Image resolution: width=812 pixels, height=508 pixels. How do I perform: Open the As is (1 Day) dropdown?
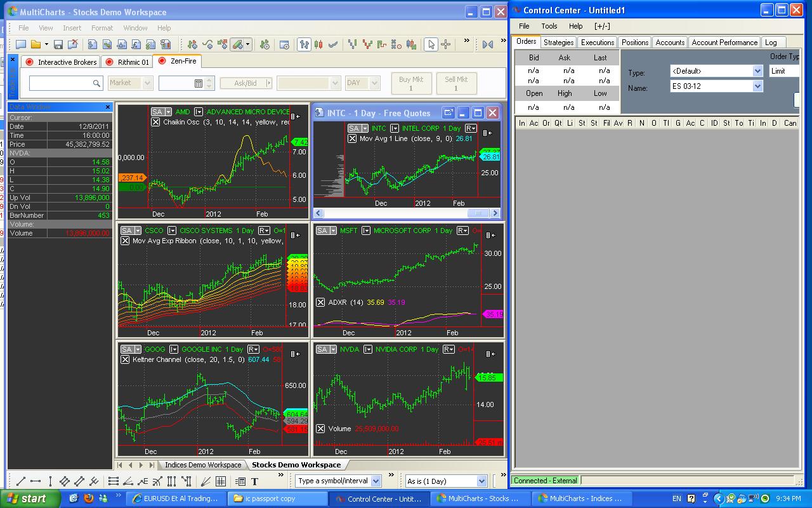pos(481,481)
